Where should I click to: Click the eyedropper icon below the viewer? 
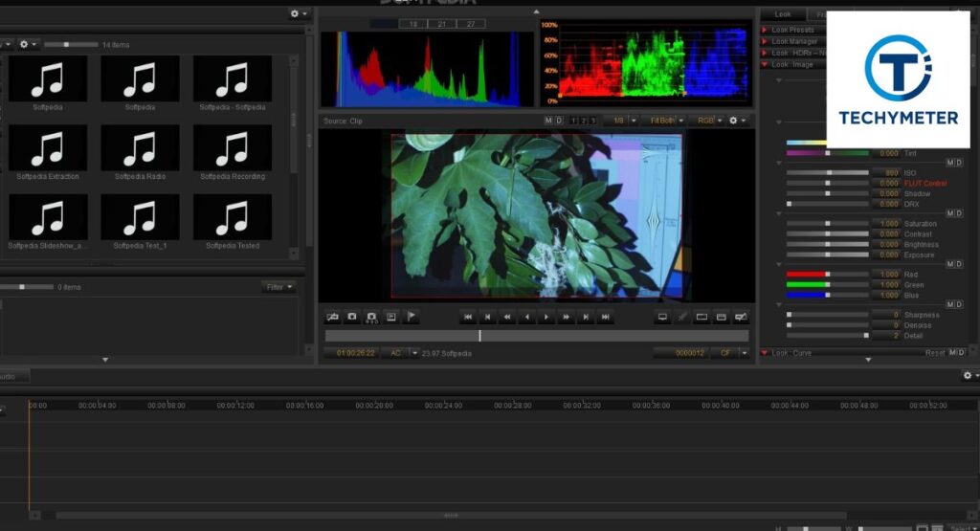tap(682, 318)
